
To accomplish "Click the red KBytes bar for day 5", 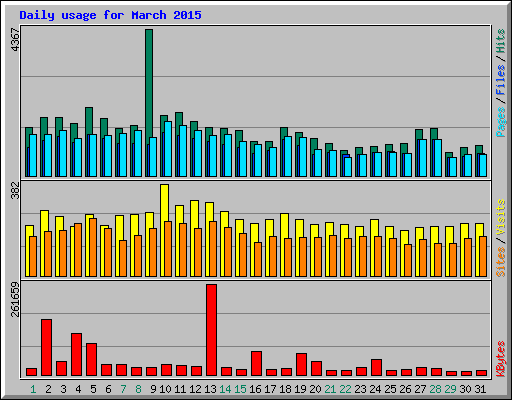I will pyautogui.click(x=91, y=360).
